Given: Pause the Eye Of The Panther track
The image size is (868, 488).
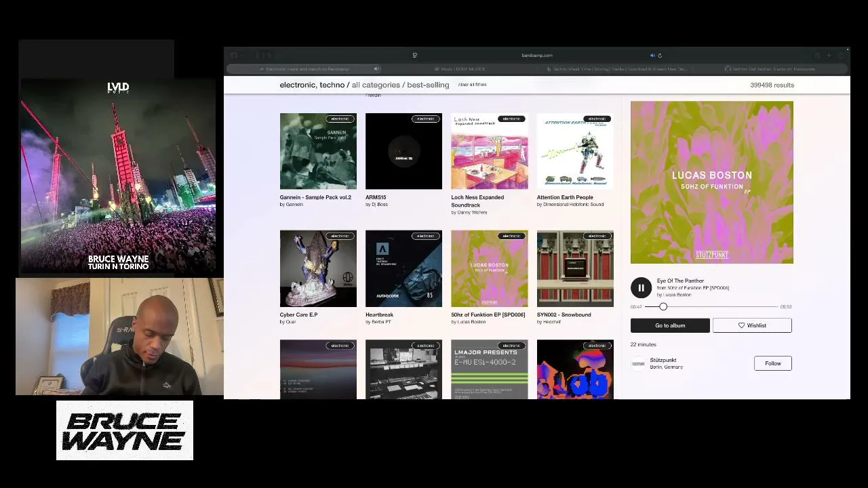Looking at the screenshot, I should pos(641,288).
